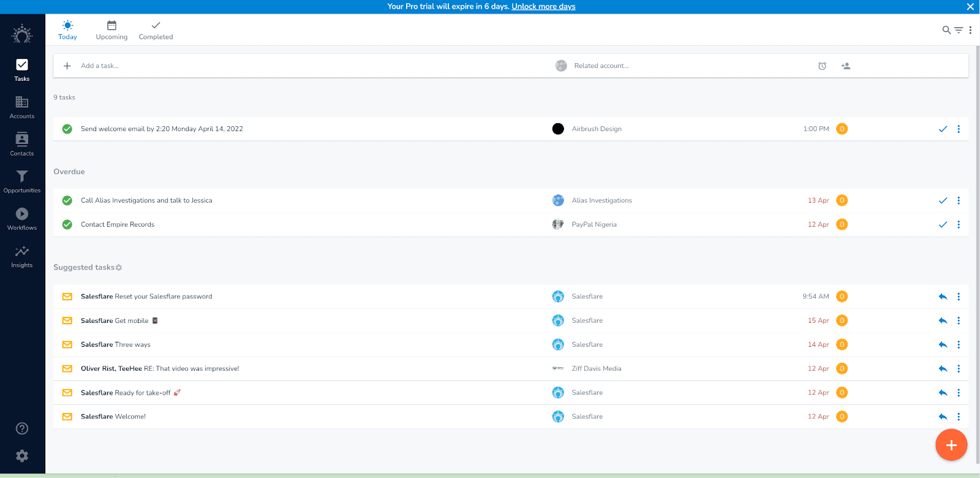The image size is (980, 478).
Task: Click the Ziff Davis Media logo
Action: click(558, 368)
